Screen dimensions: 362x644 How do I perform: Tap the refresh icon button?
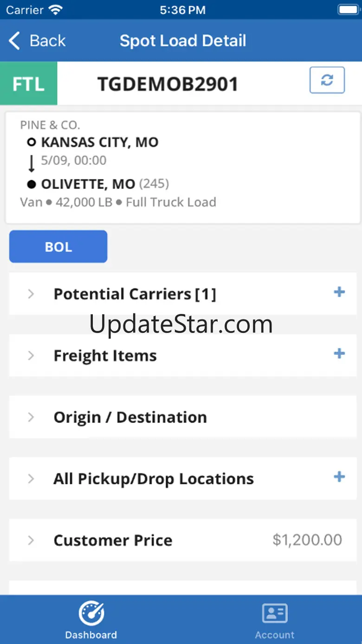click(327, 80)
